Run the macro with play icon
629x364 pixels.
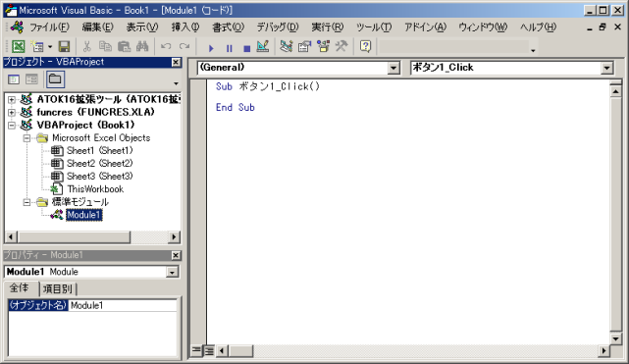(211, 48)
